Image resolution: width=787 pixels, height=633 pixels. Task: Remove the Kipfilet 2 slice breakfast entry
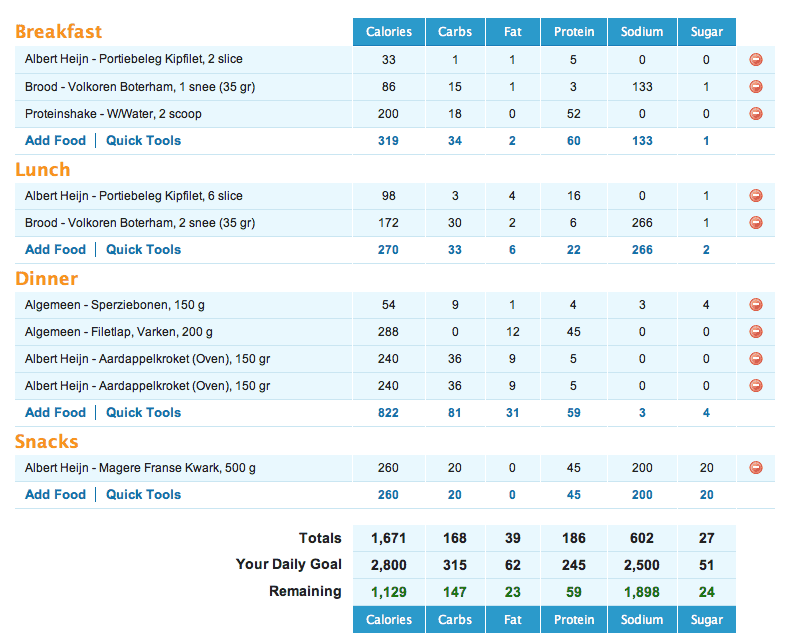pos(755,60)
